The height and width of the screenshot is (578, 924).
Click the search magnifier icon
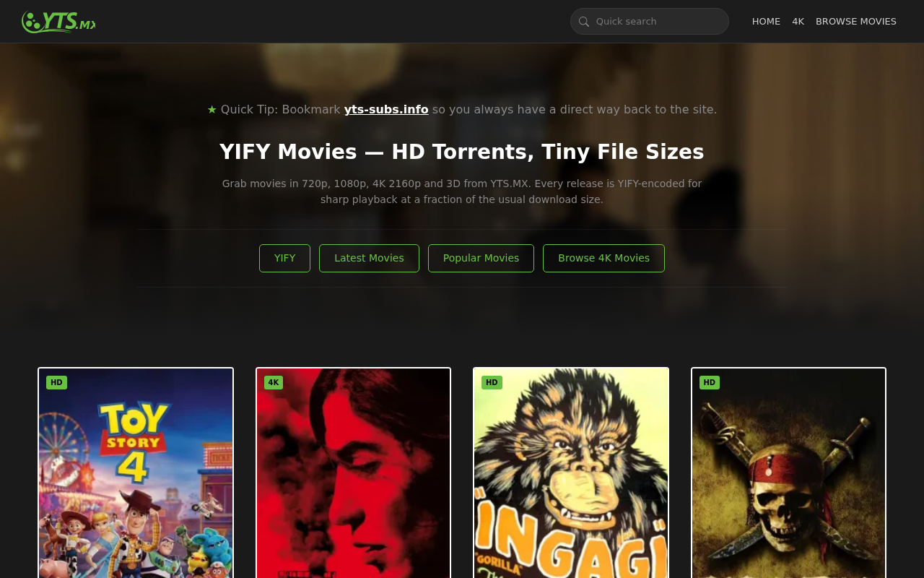tap(584, 22)
